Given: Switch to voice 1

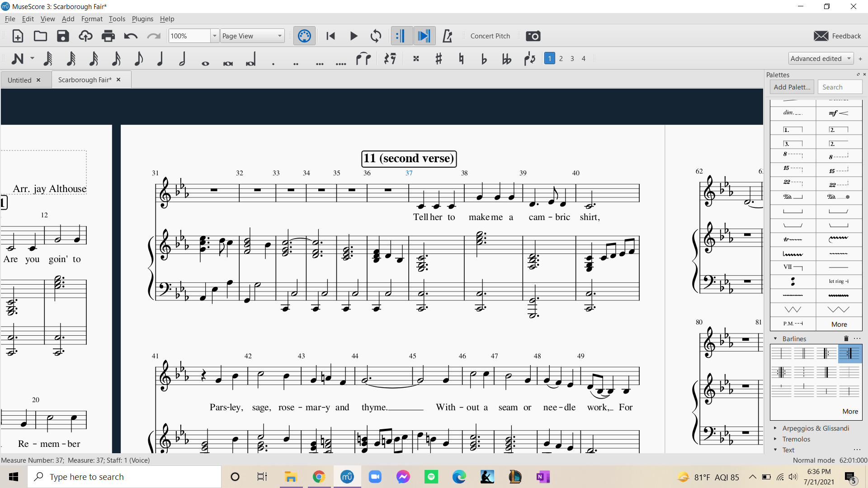Looking at the screenshot, I should (549, 59).
